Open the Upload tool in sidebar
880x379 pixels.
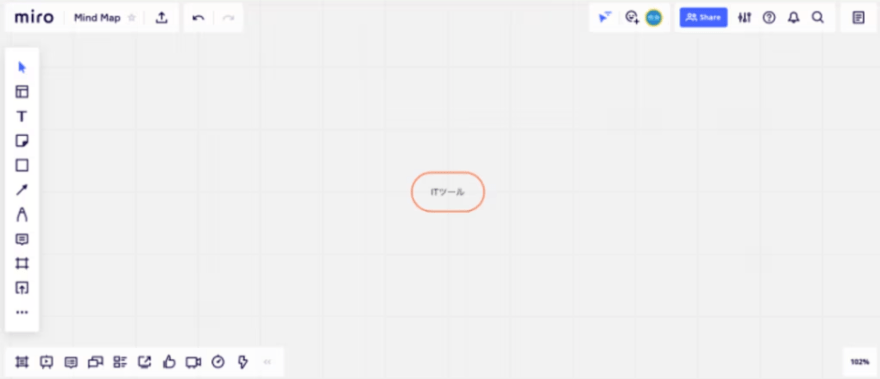click(22, 288)
